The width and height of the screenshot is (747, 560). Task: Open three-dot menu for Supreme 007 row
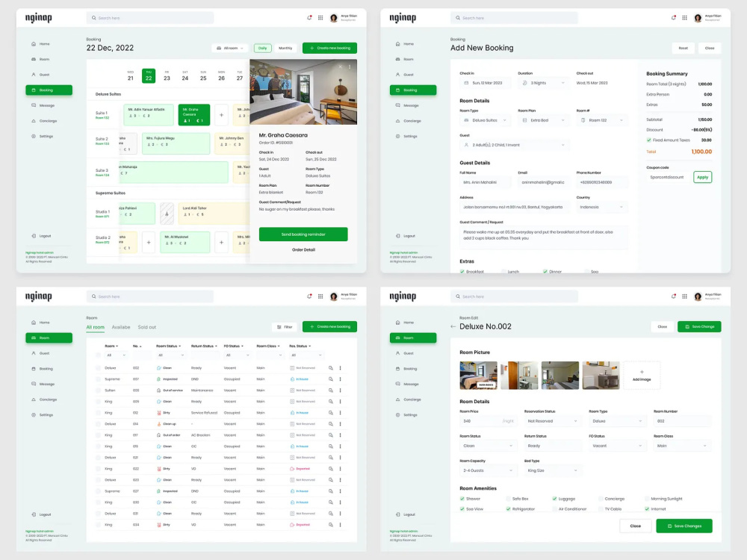pos(340,379)
